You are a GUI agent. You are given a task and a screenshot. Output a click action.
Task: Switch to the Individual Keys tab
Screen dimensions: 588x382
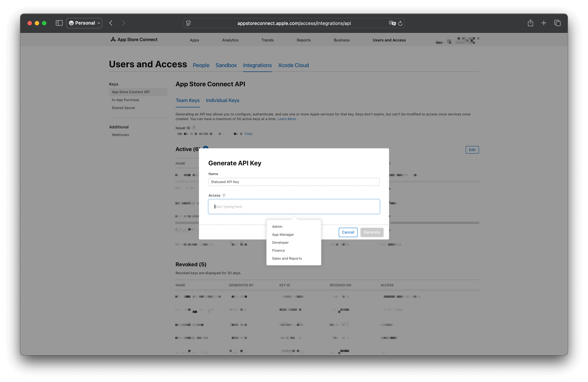tap(222, 100)
